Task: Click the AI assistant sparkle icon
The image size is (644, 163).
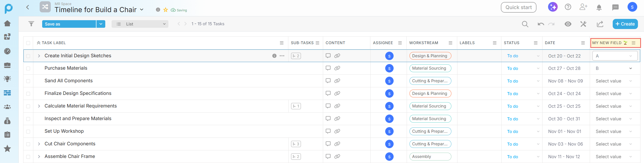Action: pyautogui.click(x=553, y=7)
